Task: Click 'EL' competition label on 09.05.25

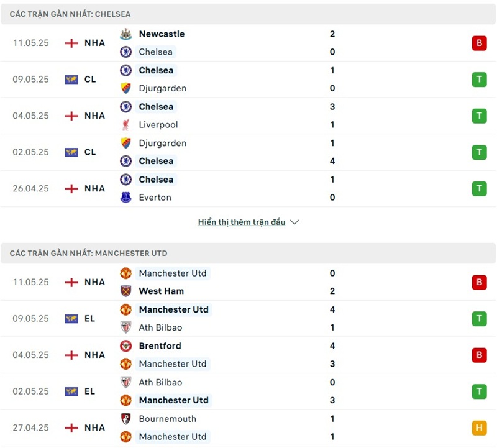Action: tap(90, 319)
